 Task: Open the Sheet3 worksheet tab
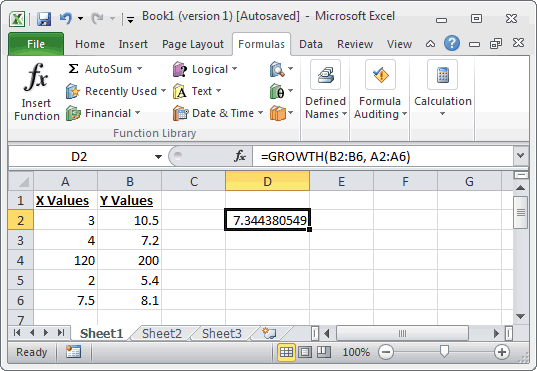click(222, 333)
